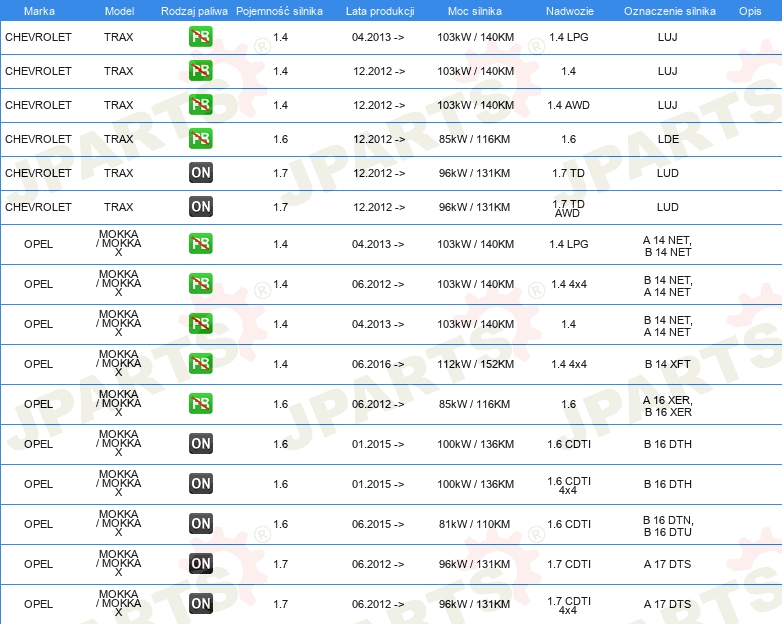Viewport: 782px width, 624px height.
Task: Click the 06.2016 -> production date cell
Action: 378,364
